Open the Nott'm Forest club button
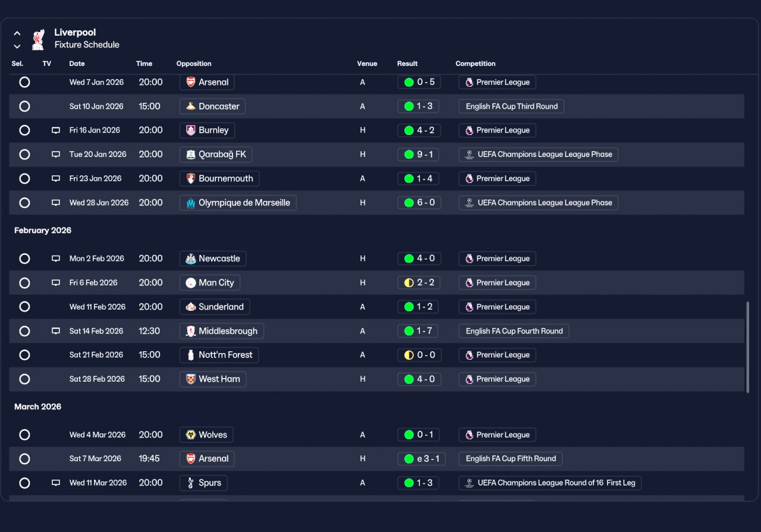 pyautogui.click(x=219, y=355)
